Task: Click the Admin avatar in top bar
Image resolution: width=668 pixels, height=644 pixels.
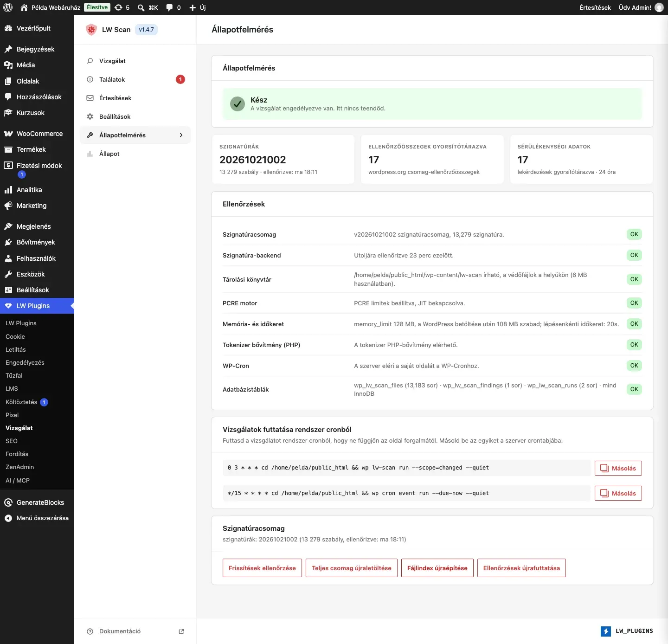Action: point(659,7)
